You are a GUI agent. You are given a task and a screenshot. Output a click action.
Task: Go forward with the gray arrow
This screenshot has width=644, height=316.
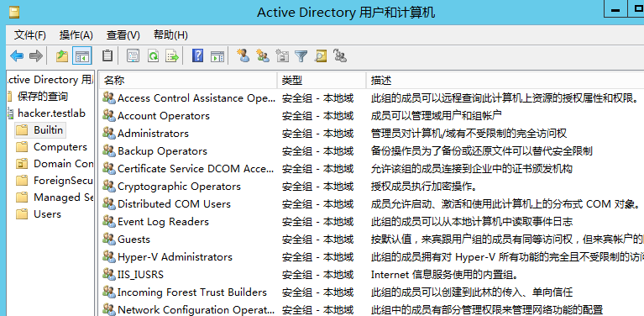(36, 55)
